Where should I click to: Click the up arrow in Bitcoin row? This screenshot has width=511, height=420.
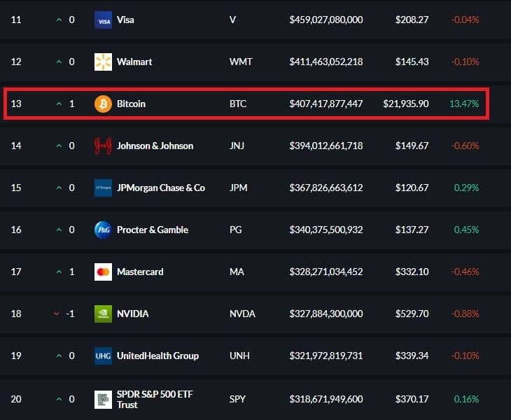59,104
